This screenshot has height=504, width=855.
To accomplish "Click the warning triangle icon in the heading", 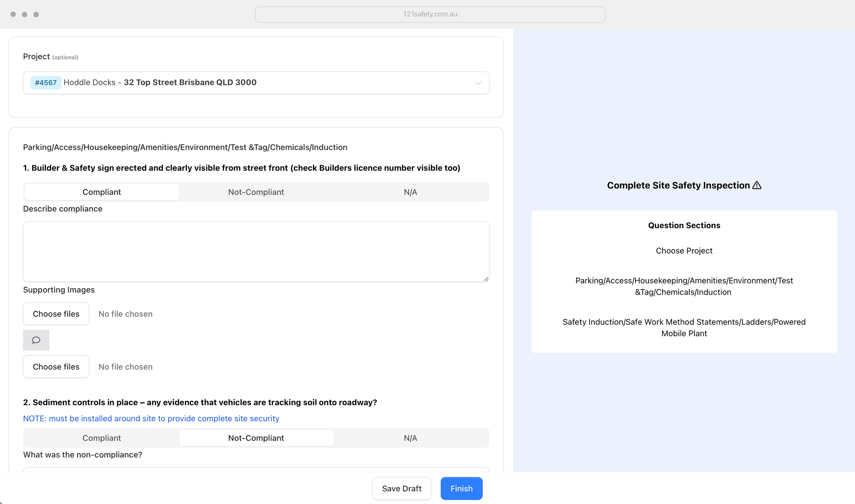I will tap(757, 185).
